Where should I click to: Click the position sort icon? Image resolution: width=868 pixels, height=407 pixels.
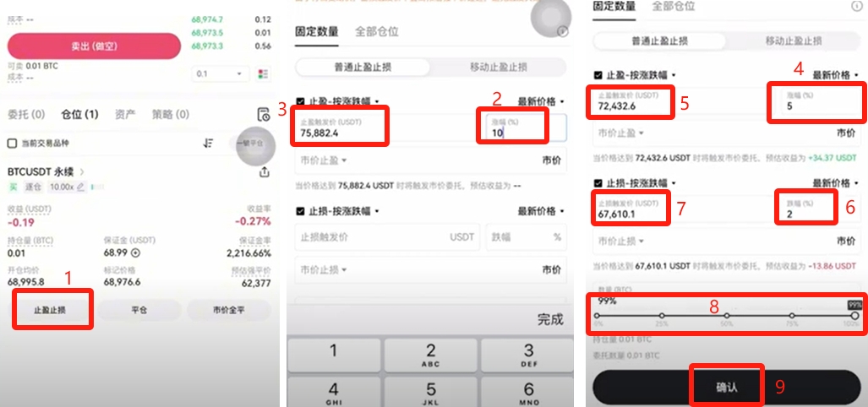(208, 144)
